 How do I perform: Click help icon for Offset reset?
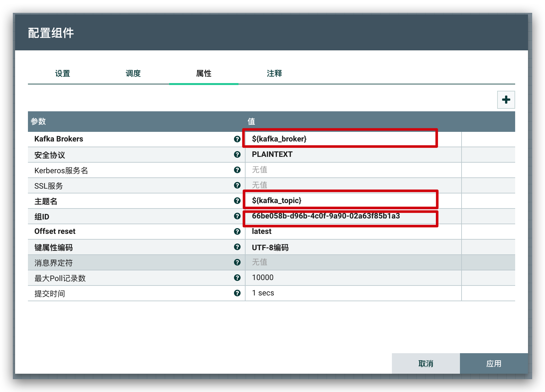click(x=237, y=232)
